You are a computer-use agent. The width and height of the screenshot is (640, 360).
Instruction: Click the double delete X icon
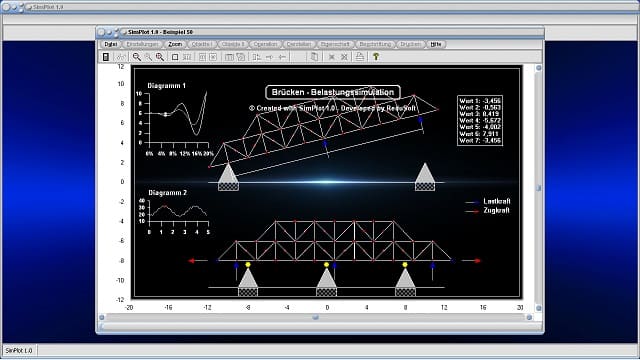pyautogui.click(x=344, y=57)
